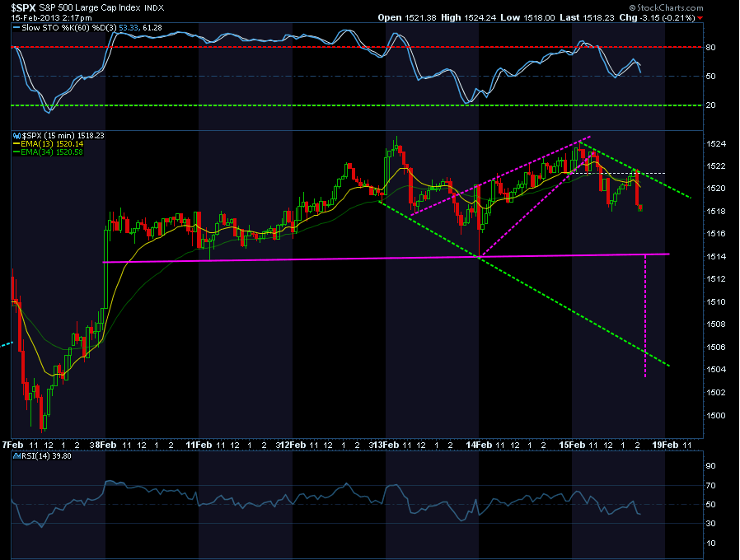Click the 1520 price axis label

coord(716,189)
